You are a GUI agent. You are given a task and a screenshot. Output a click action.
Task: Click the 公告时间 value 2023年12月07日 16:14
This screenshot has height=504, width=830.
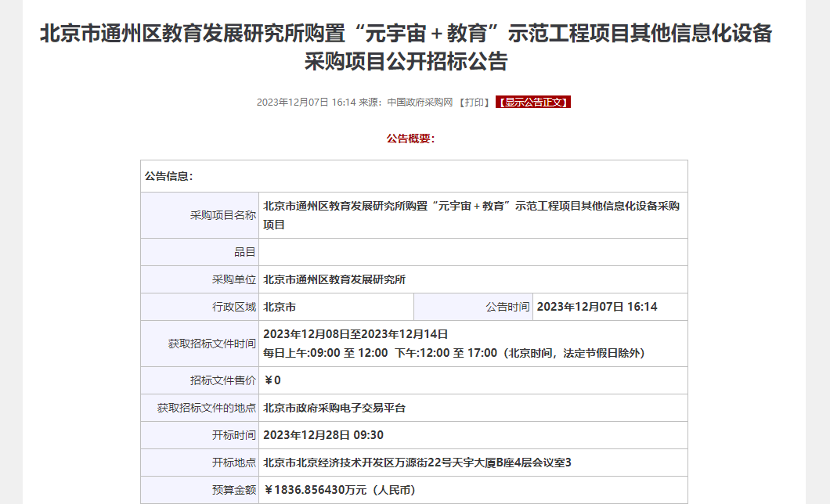(597, 308)
